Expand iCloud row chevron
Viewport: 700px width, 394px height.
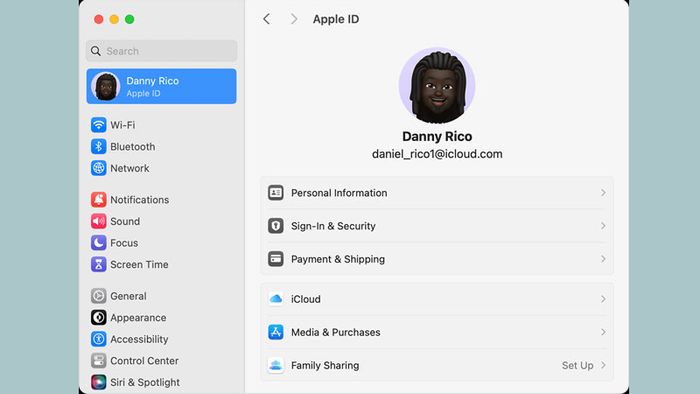(x=603, y=299)
